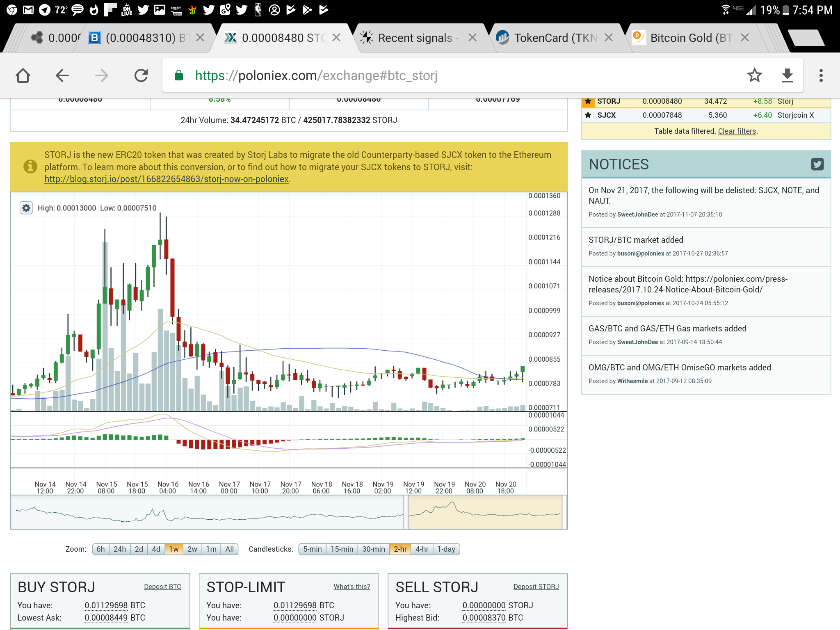
Task: Toggle favorite star for STORJ row
Action: click(x=588, y=101)
